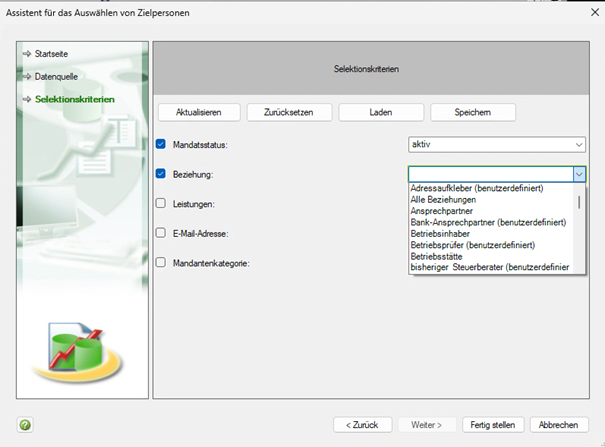Screen dimensions: 605x447
Task: Enable the E-Mail-Adresse checkbox
Action: [x=161, y=233]
